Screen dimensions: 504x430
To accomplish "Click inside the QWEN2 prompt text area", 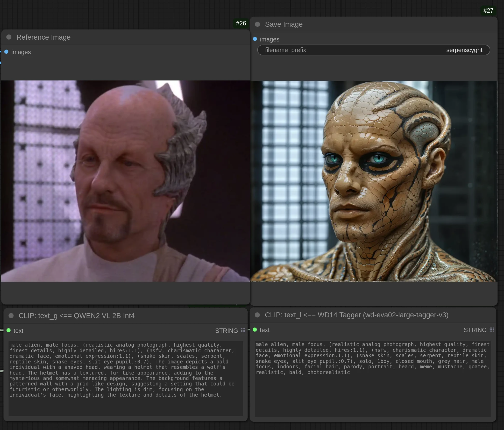I will pos(125,378).
